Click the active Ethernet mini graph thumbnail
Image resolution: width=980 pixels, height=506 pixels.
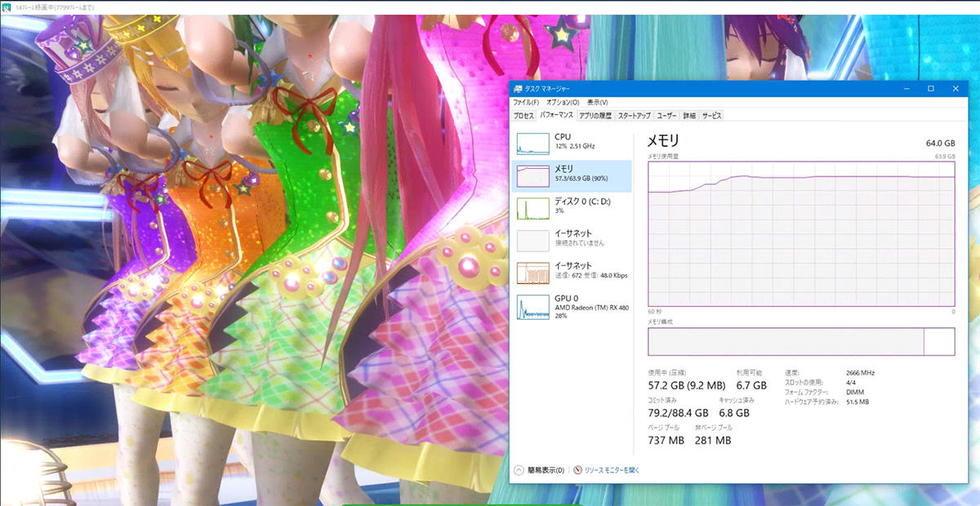(532, 273)
